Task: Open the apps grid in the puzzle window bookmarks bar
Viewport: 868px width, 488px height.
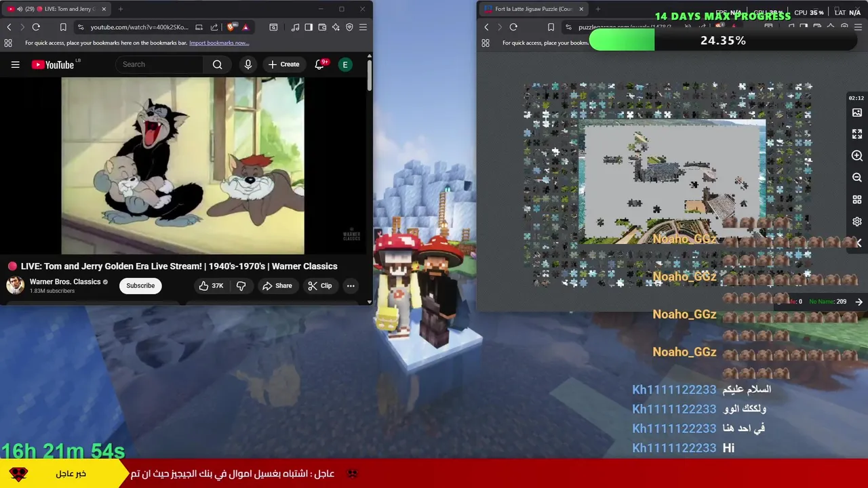Action: (x=486, y=43)
